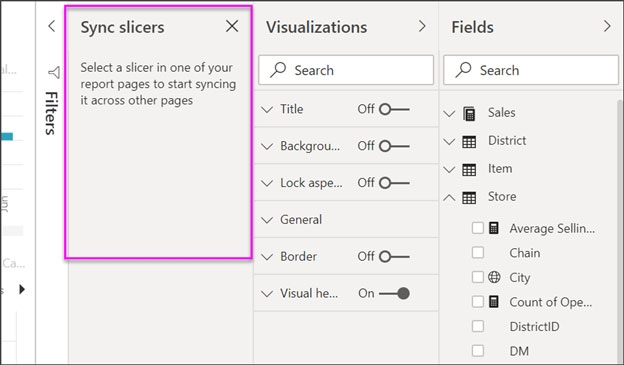Enable the Border toggle

394,256
